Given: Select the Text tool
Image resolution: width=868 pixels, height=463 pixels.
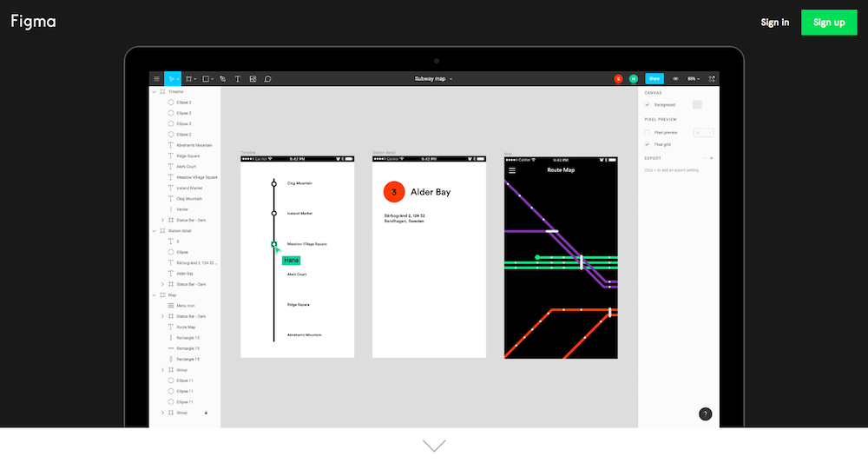Looking at the screenshot, I should (x=238, y=79).
